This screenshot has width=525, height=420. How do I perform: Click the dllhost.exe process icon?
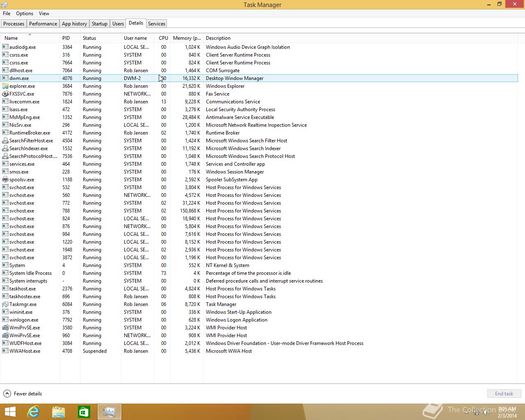click(5, 71)
